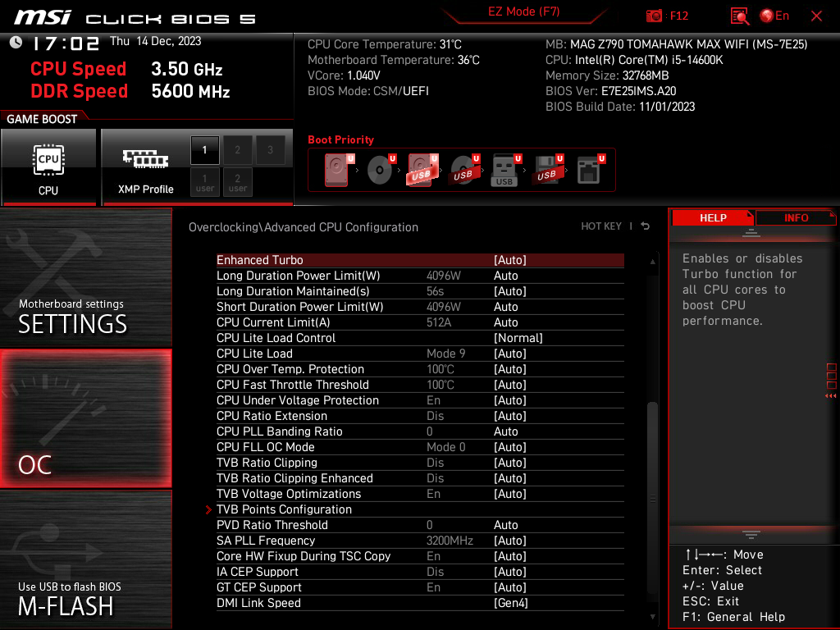Edit CPU Current Limit(A) Auto value

505,322
